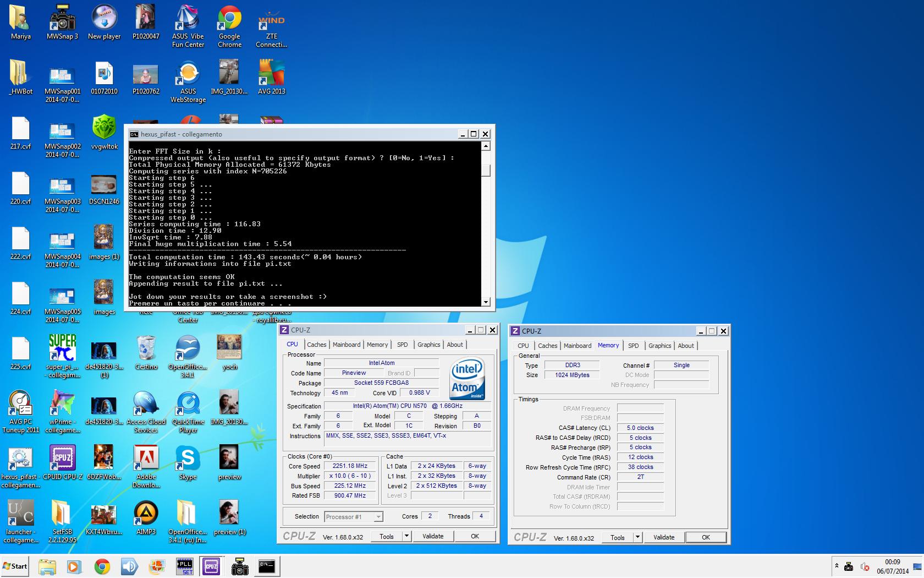Image resolution: width=924 pixels, height=578 pixels.
Task: Launch AVG 2013 desktop icon
Action: tap(271, 77)
